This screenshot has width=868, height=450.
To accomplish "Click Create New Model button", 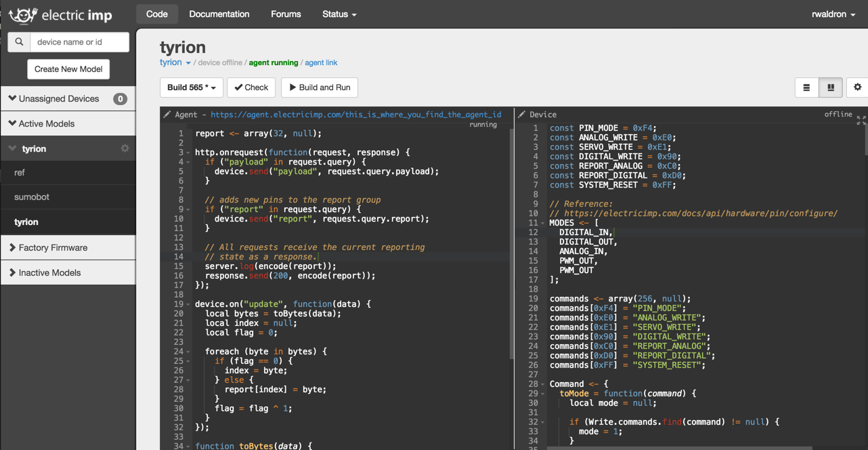I will pos(68,69).
